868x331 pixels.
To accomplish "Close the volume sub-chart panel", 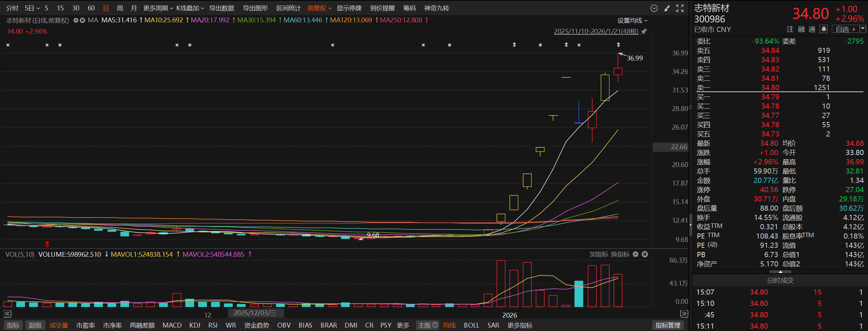I will 645,254.
